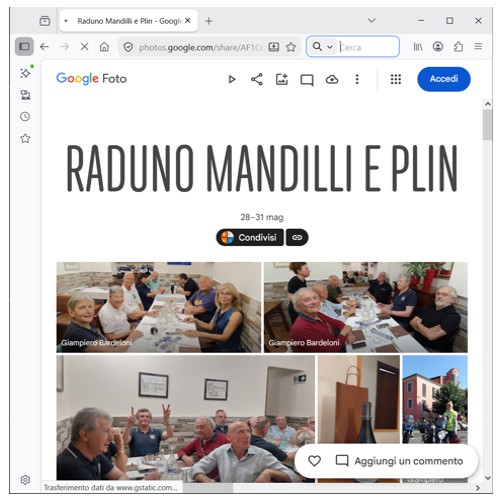Share the album via share icon
Screen dimensions: 500x500
[257, 79]
